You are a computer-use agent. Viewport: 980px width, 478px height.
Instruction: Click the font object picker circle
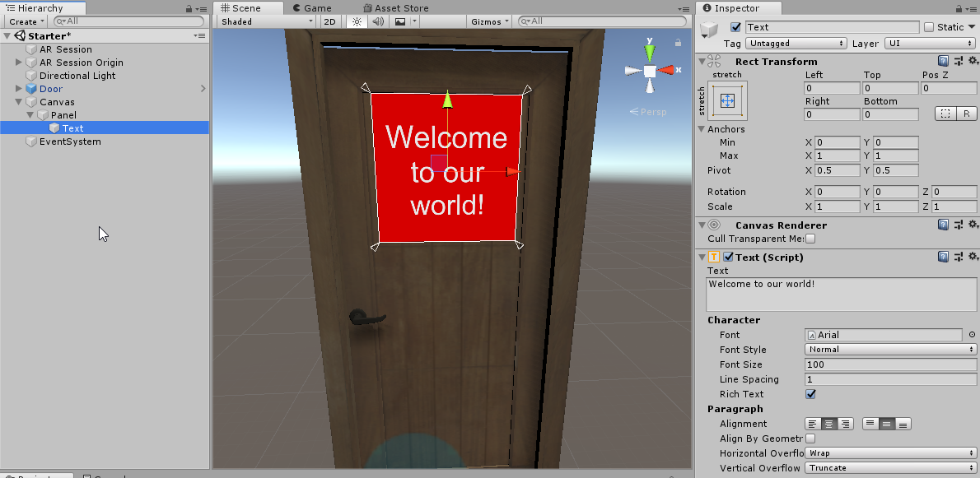click(972, 335)
